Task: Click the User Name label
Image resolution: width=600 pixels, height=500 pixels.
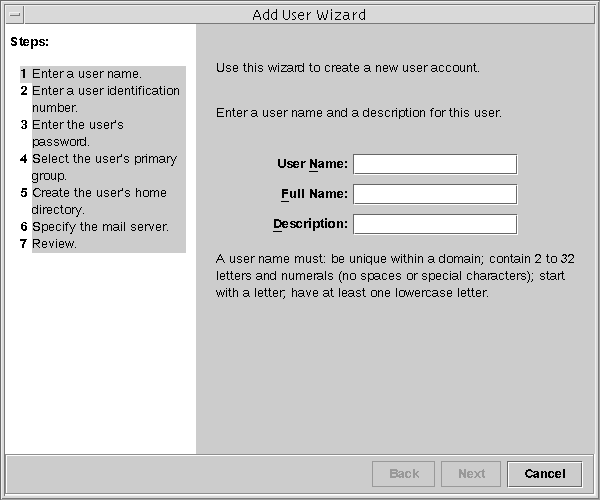Action: (x=312, y=164)
